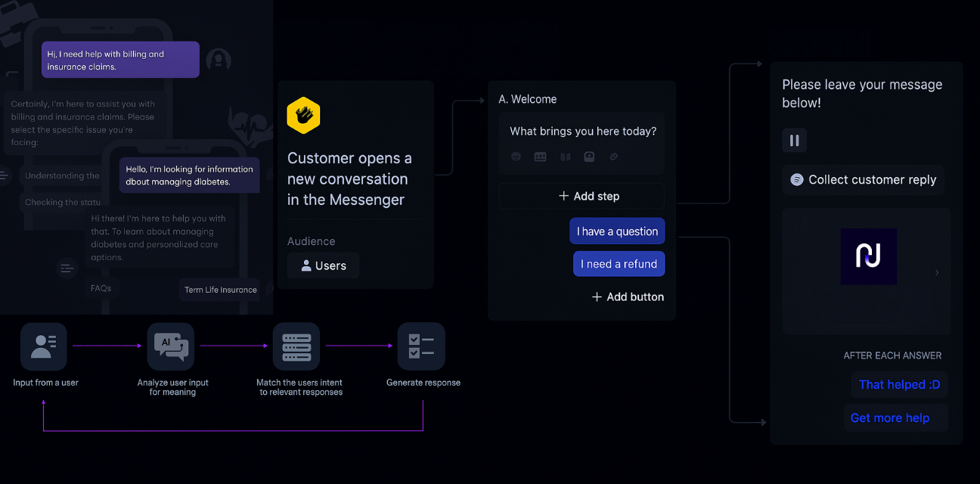Click the Collect customer reply chip

coord(864,179)
